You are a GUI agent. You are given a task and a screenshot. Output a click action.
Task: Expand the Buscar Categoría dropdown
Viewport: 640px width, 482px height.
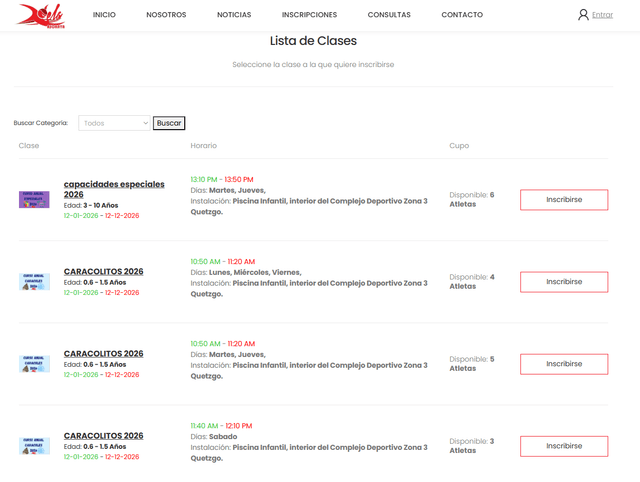coord(114,123)
